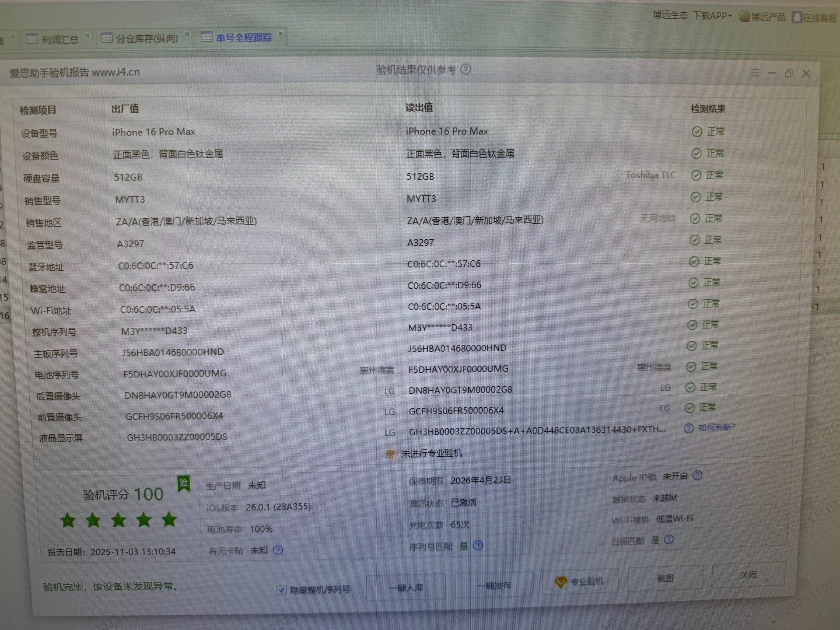This screenshot has height=630, width=840.
Task: Click help icon next to Apple ID锁
Action: 697,475
